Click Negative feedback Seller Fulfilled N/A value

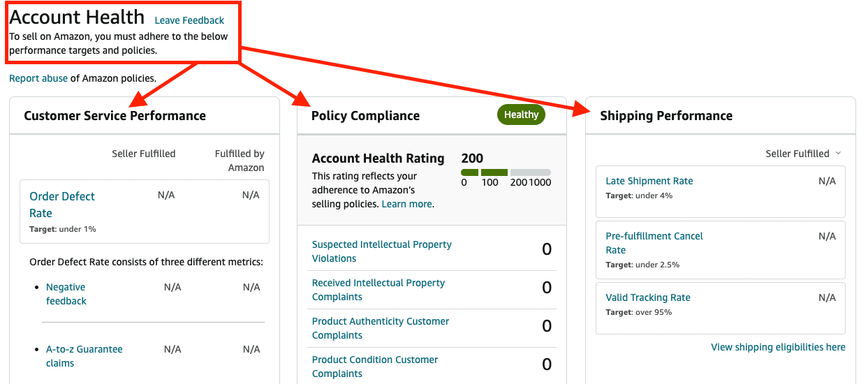172,287
